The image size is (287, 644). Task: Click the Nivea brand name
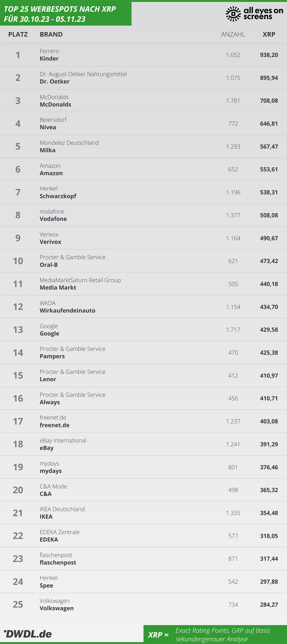48,127
